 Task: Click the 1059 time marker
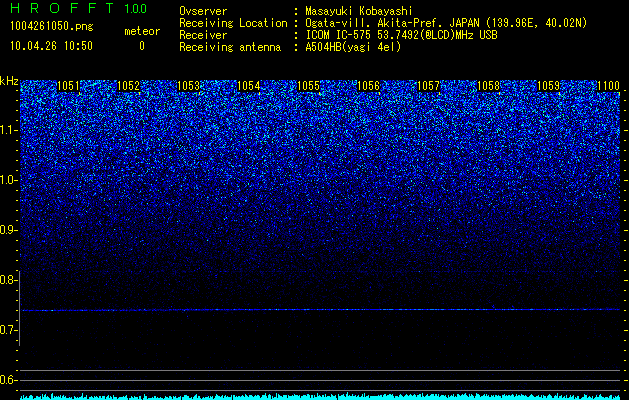tap(548, 86)
